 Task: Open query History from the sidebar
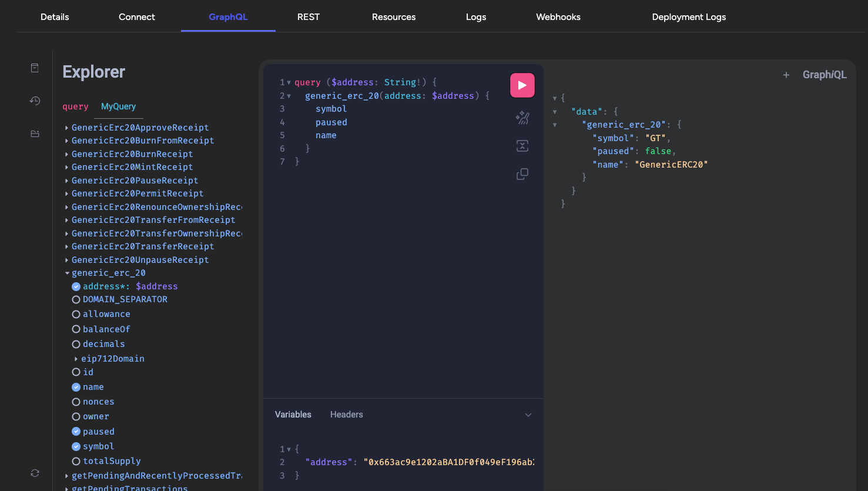coord(34,101)
